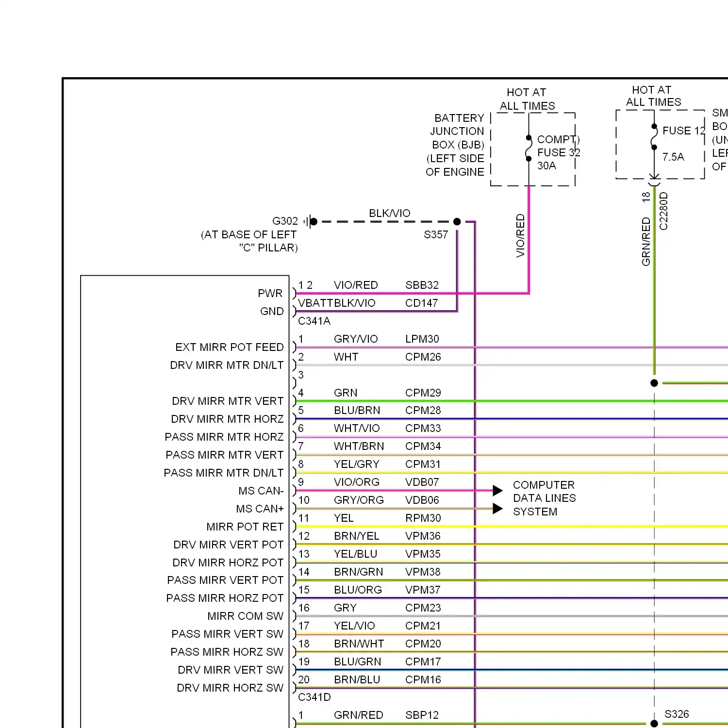The height and width of the screenshot is (728, 728).
Task: Select the SBP12 circuit code
Action: pyautogui.click(x=422, y=715)
